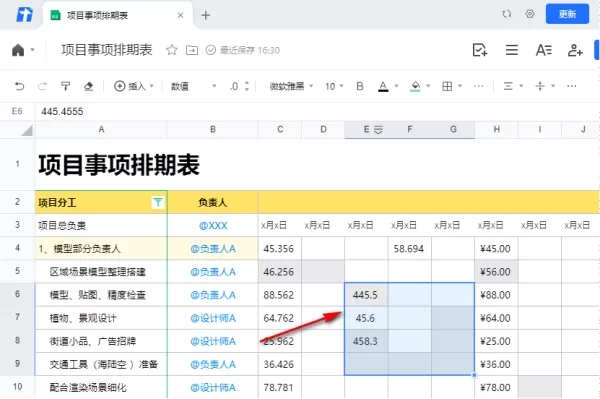Open the @XXX mention link
This screenshot has height=399, width=600.
(213, 225)
